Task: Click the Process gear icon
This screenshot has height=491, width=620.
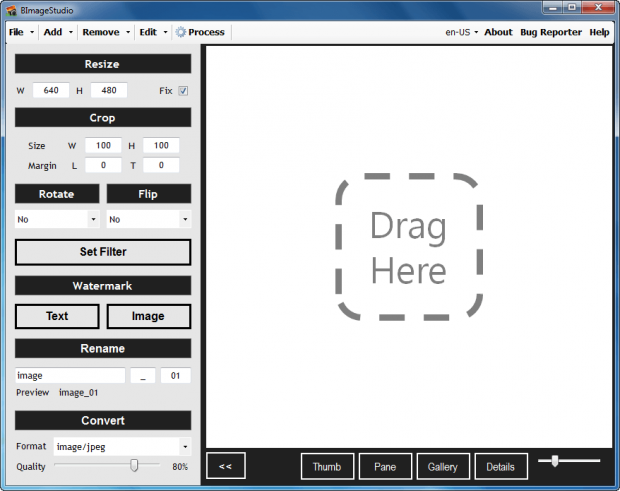Action: (181, 32)
